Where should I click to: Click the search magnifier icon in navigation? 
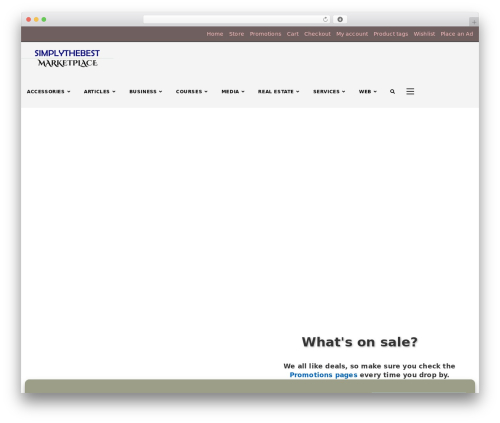[392, 91]
